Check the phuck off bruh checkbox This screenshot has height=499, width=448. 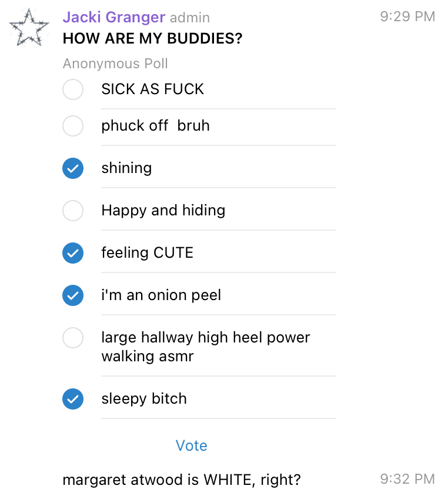[73, 126]
